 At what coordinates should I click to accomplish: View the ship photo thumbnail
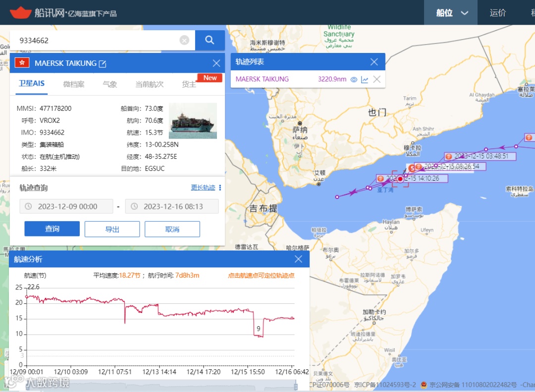pos(193,121)
